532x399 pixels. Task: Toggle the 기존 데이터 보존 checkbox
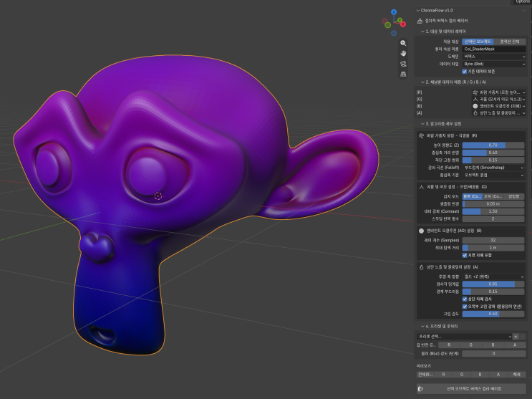pyautogui.click(x=465, y=72)
